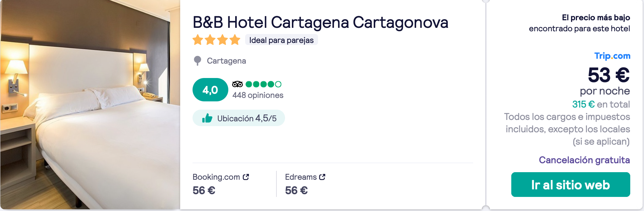The width and height of the screenshot is (644, 211).
Task: Click the four-star hotel rating stars
Action: click(216, 40)
